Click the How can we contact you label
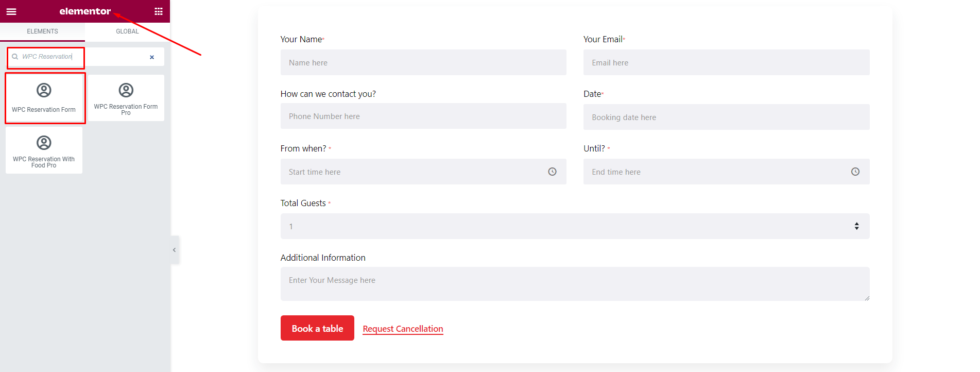This screenshot has width=980, height=372. (x=328, y=94)
